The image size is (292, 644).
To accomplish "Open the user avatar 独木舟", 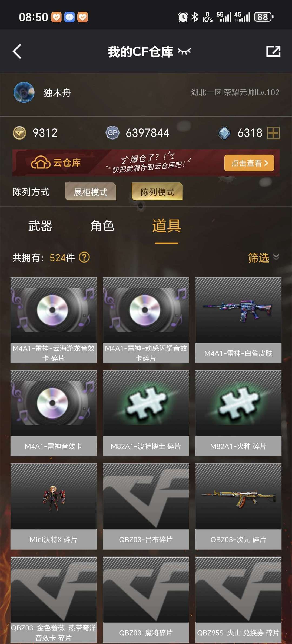I will click(x=24, y=92).
